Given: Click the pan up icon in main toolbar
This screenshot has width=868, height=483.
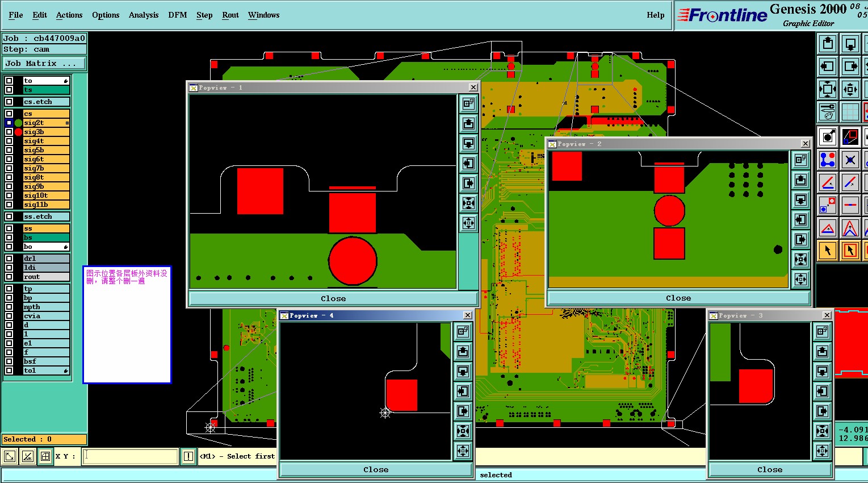Looking at the screenshot, I should point(828,44).
